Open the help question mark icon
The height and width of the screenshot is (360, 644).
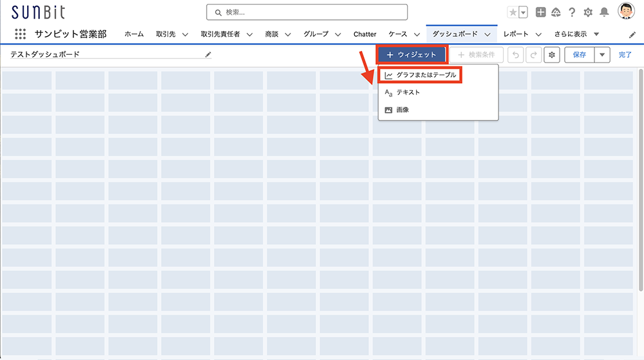click(x=572, y=12)
